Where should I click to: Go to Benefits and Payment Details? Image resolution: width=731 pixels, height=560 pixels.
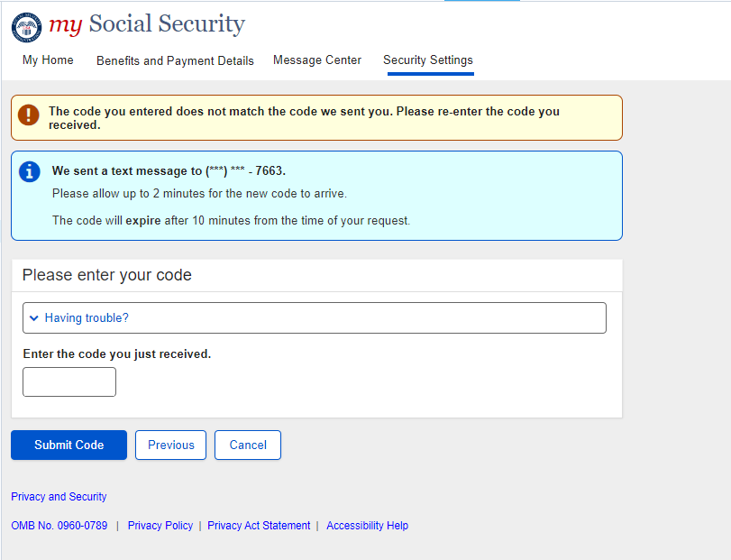pos(175,60)
